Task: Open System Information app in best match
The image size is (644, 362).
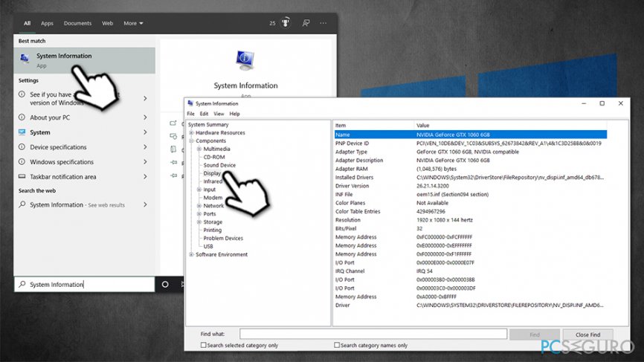Action: tap(85, 60)
